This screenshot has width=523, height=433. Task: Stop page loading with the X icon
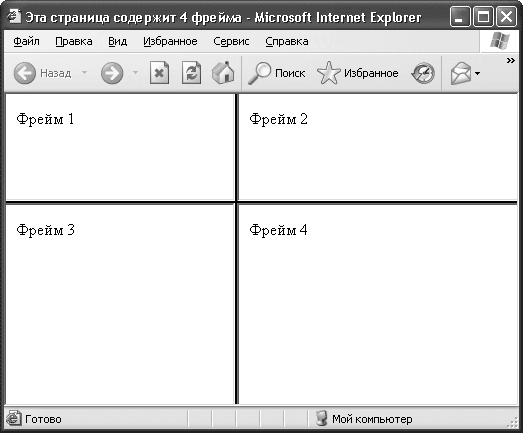click(159, 72)
